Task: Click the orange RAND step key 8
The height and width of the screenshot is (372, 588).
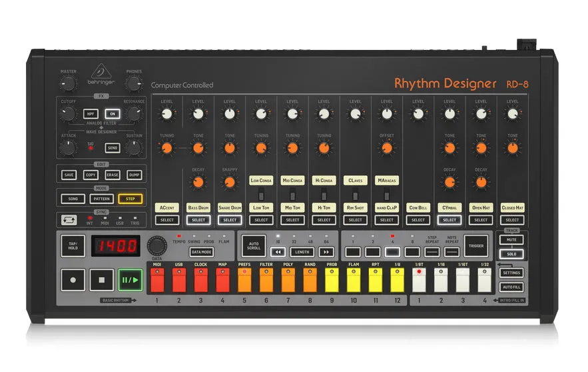Action: coord(310,279)
